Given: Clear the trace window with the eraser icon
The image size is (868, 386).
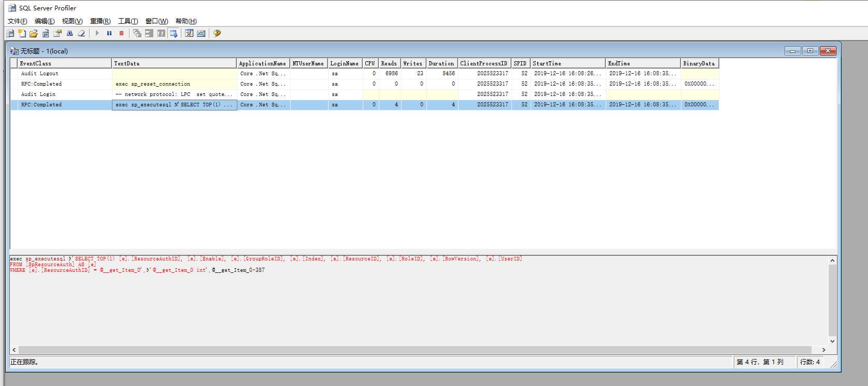Looking at the screenshot, I should [x=81, y=33].
